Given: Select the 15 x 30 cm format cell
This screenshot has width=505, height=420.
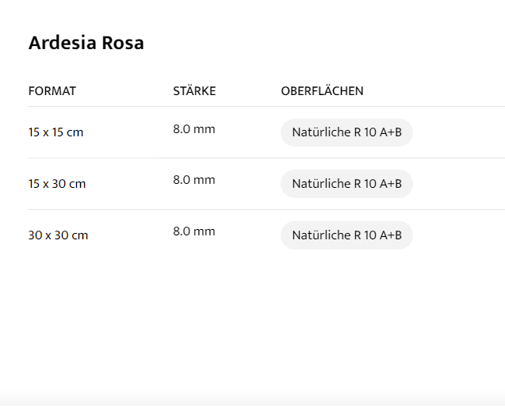Looking at the screenshot, I should click(x=57, y=184).
